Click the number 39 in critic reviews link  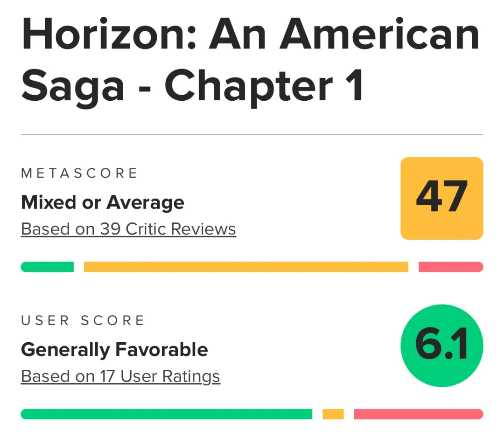tap(111, 229)
